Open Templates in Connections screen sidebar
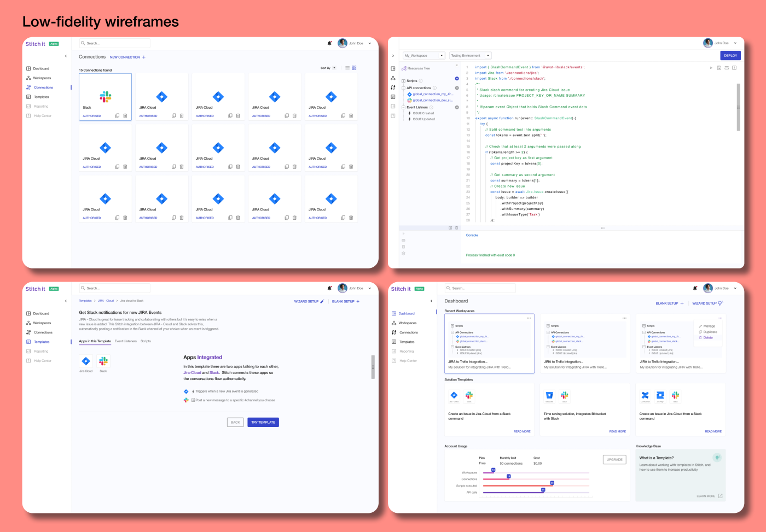766x532 pixels. coord(38,97)
